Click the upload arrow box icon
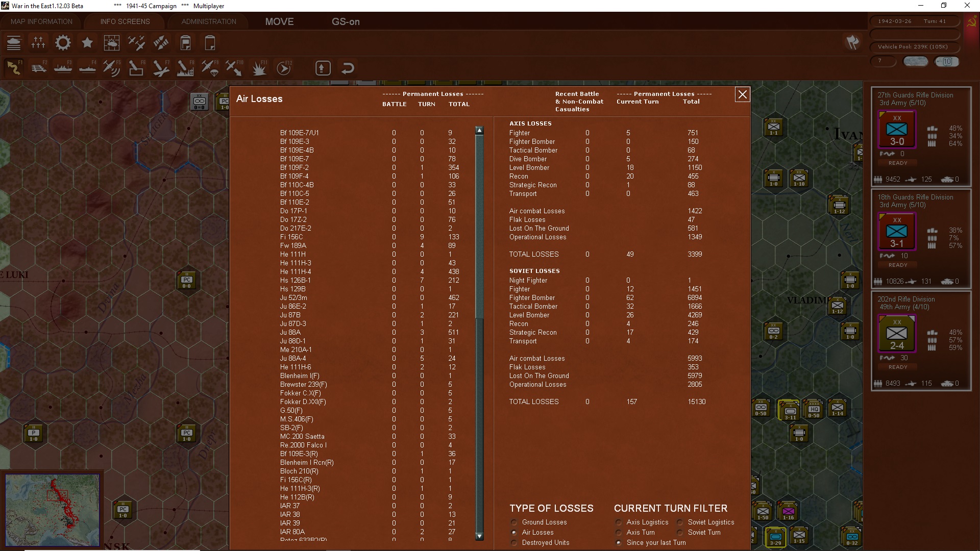The width and height of the screenshot is (980, 551). [323, 68]
